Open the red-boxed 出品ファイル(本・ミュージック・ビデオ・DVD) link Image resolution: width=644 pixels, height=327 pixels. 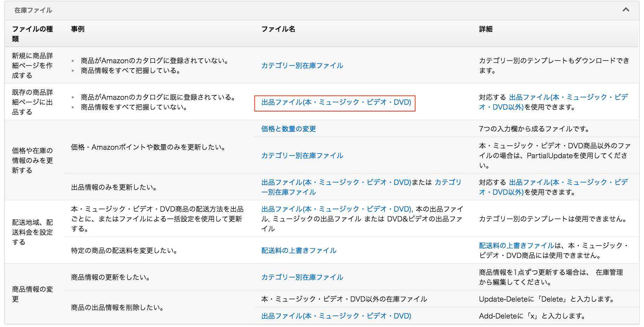(x=336, y=102)
